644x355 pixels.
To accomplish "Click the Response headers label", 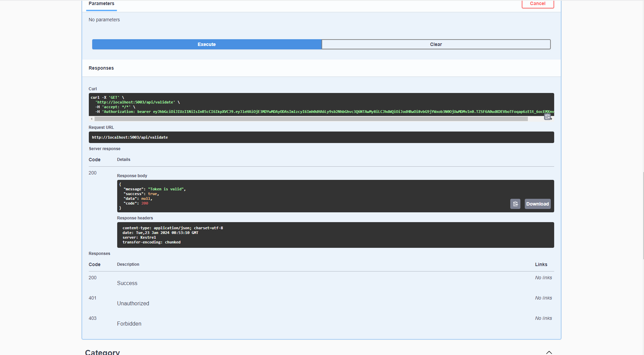I will (135, 218).
